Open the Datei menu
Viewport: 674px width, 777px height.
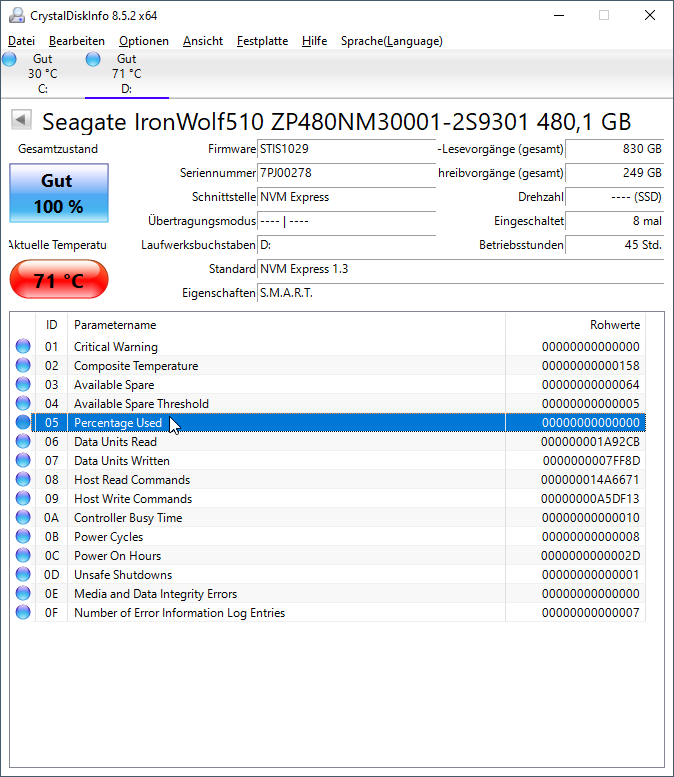pyautogui.click(x=21, y=41)
